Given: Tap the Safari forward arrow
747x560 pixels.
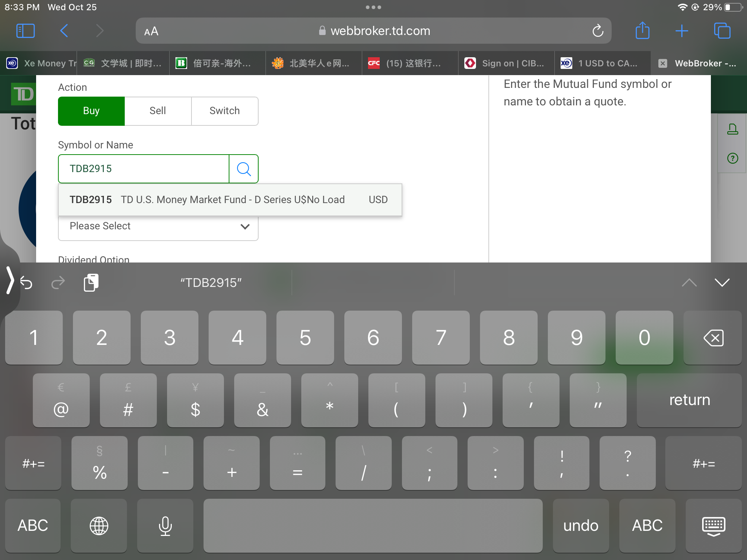Looking at the screenshot, I should [100, 31].
